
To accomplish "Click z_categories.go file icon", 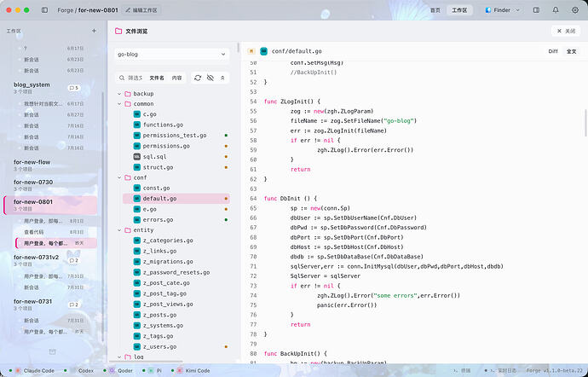I will coord(137,241).
